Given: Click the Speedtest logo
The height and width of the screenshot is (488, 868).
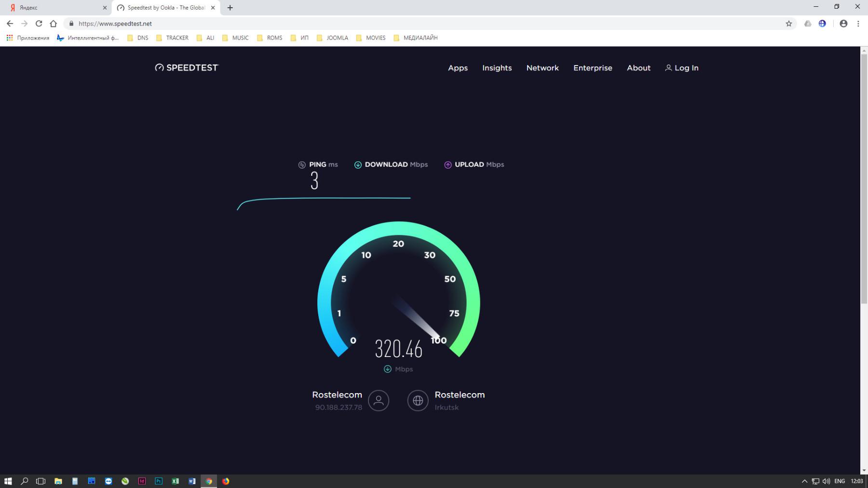Looking at the screenshot, I should pyautogui.click(x=187, y=68).
